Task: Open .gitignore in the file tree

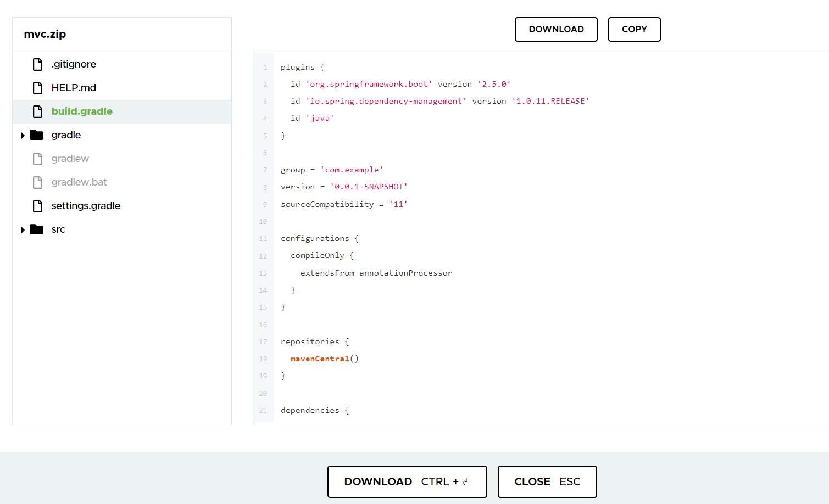Action: coord(74,64)
